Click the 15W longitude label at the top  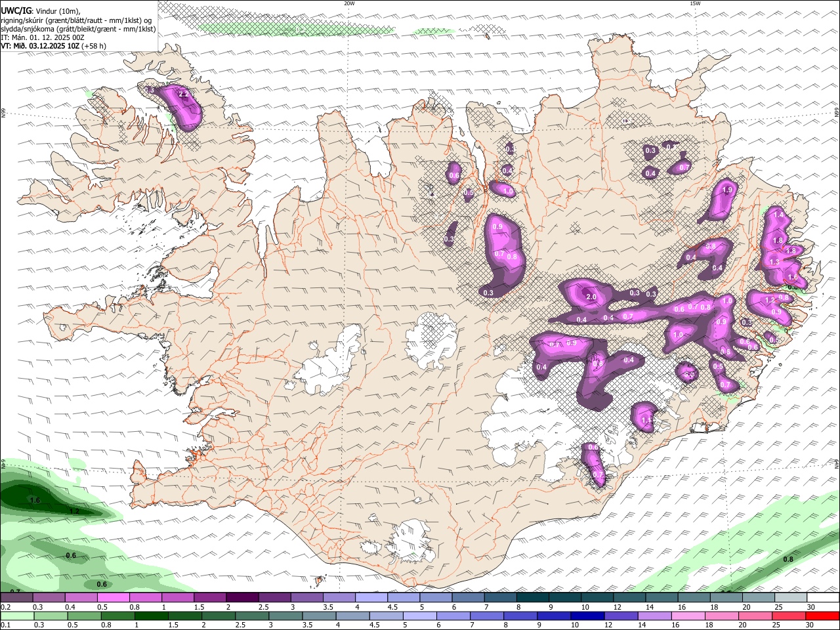[695, 3]
